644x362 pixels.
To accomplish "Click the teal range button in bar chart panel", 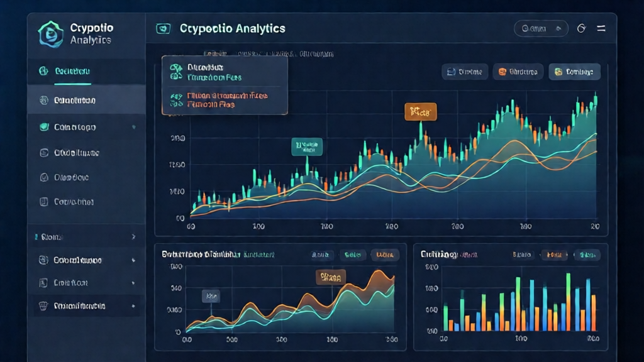I will (587, 255).
